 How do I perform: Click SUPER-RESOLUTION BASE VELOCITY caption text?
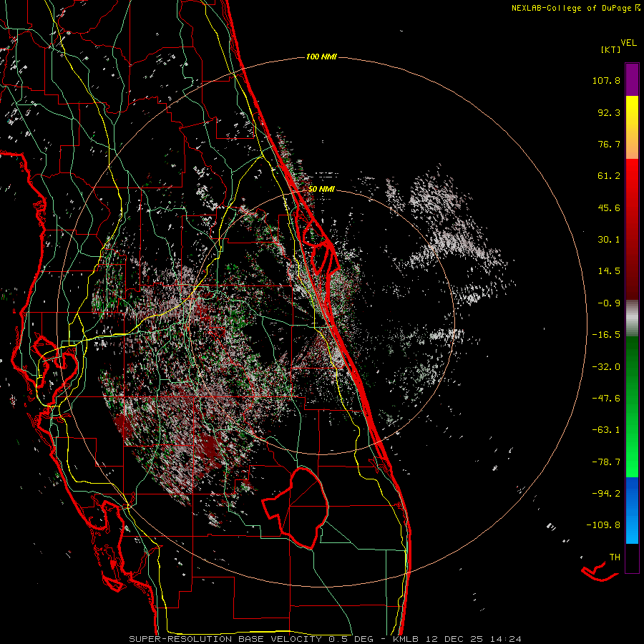(x=225, y=639)
